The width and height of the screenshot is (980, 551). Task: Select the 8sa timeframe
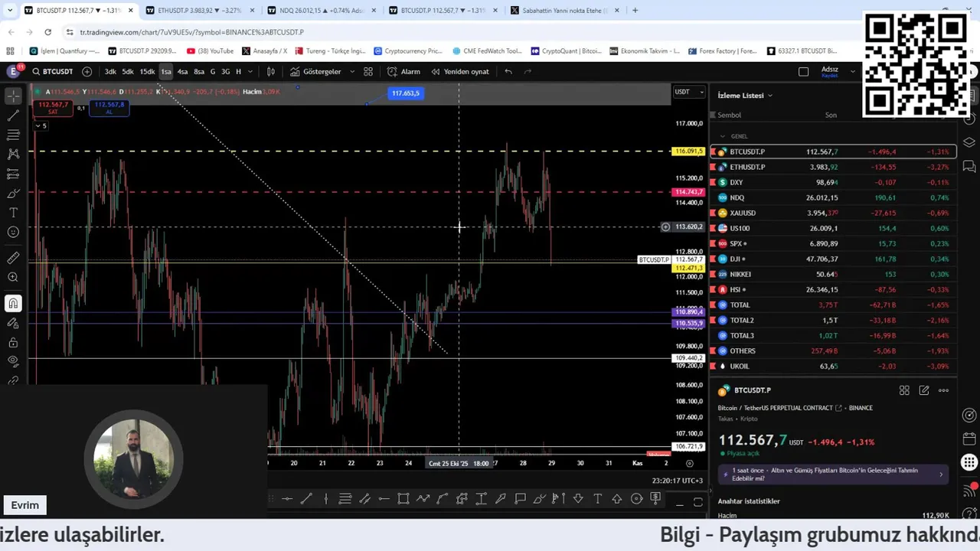[x=199, y=71]
